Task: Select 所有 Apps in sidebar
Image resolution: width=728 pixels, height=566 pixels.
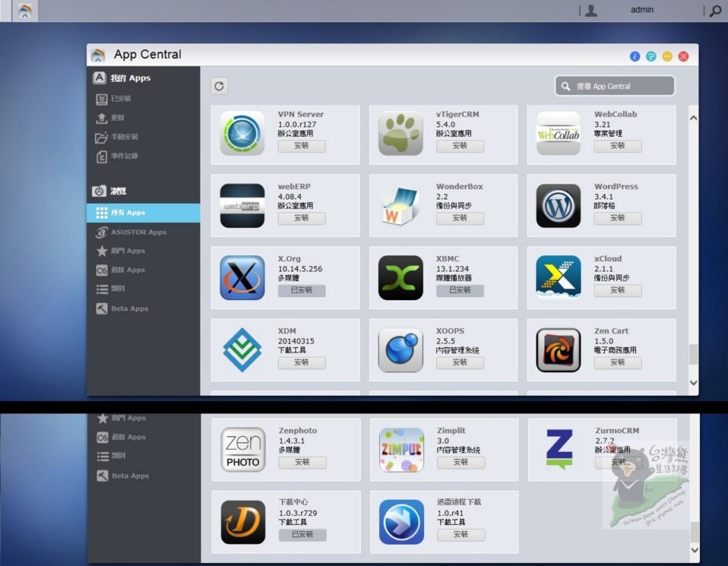Action: [143, 212]
